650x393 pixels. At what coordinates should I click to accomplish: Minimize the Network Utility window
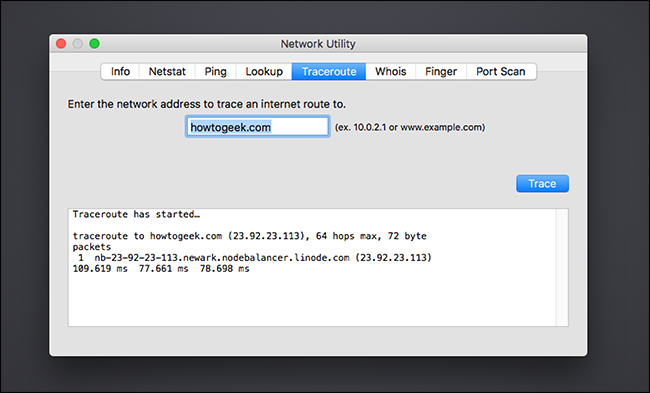click(78, 44)
